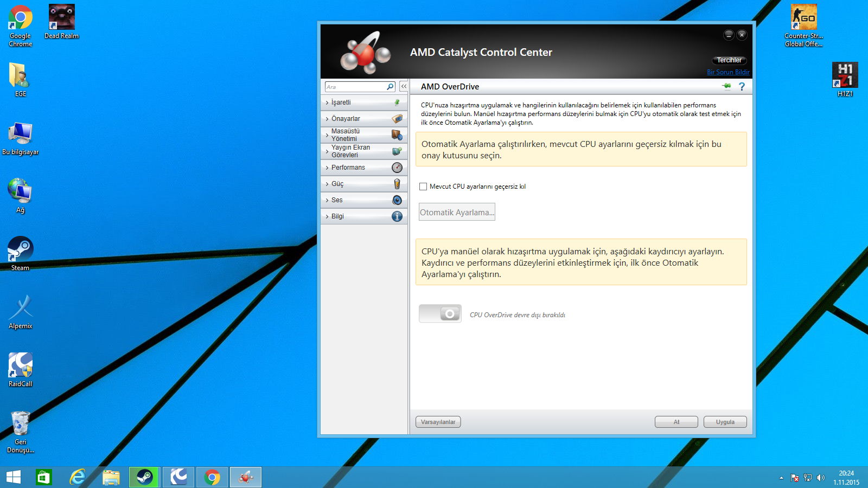868x488 pixels.
Task: Open Google Chrome desktop shortcut
Action: point(21,26)
